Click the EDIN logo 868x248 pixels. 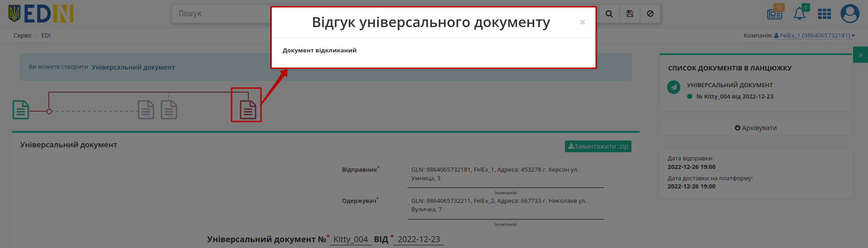click(41, 14)
